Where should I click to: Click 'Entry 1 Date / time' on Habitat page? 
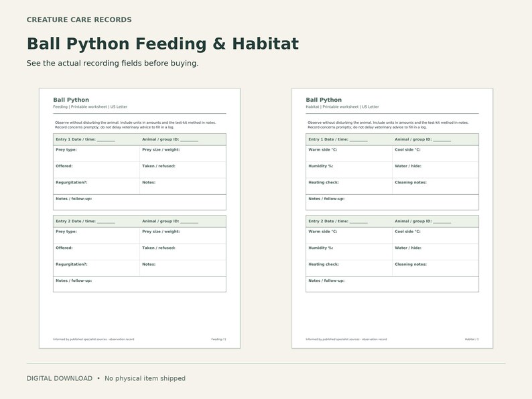pos(338,139)
